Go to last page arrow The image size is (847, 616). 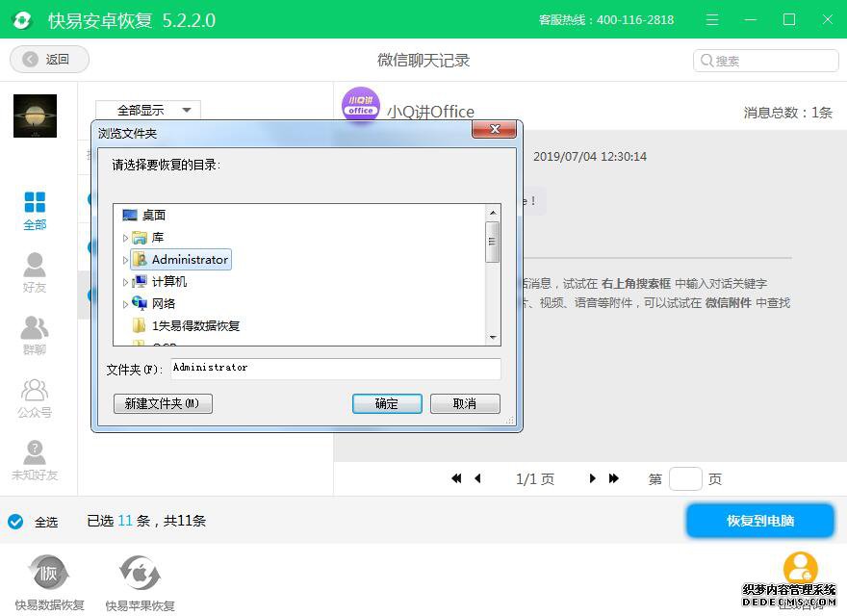[614, 478]
